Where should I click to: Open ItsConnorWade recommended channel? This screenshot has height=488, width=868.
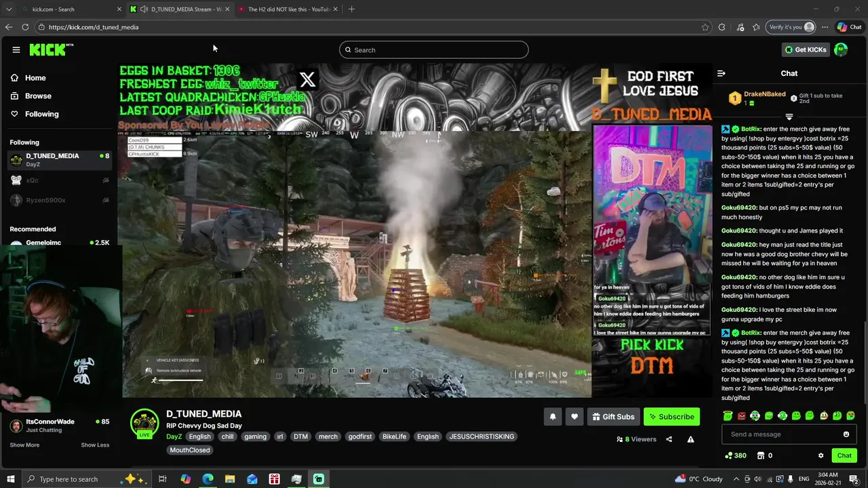[60, 426]
